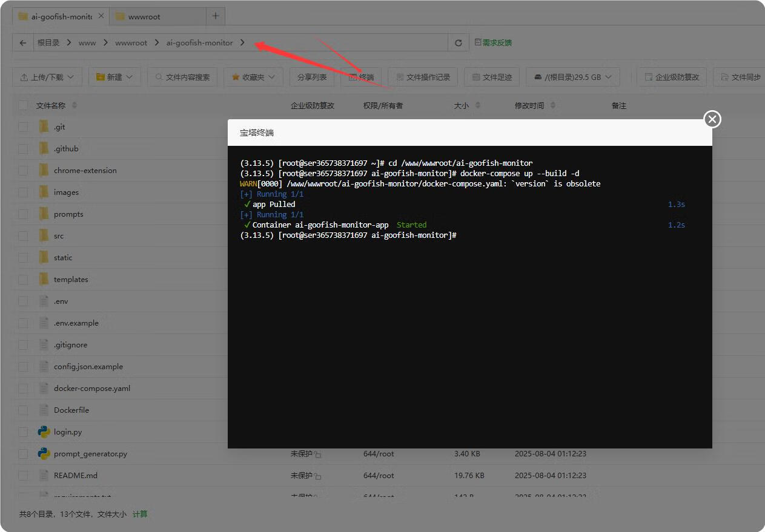Open a new file manager tab

click(x=216, y=16)
